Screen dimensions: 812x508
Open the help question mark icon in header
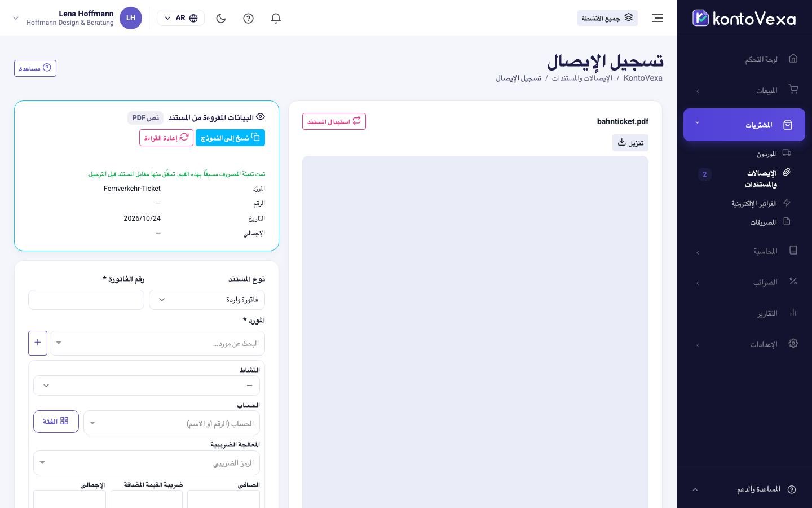tap(248, 18)
